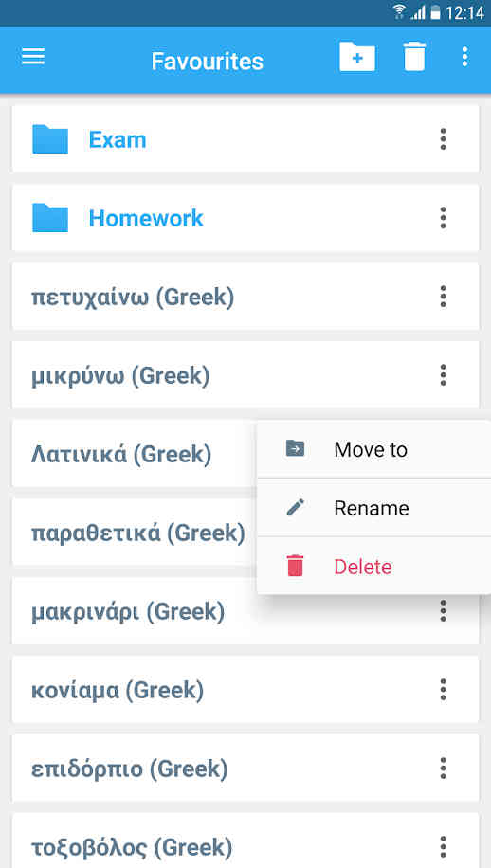
Task: Open options for πετυχαίνω entry
Action: point(443,297)
